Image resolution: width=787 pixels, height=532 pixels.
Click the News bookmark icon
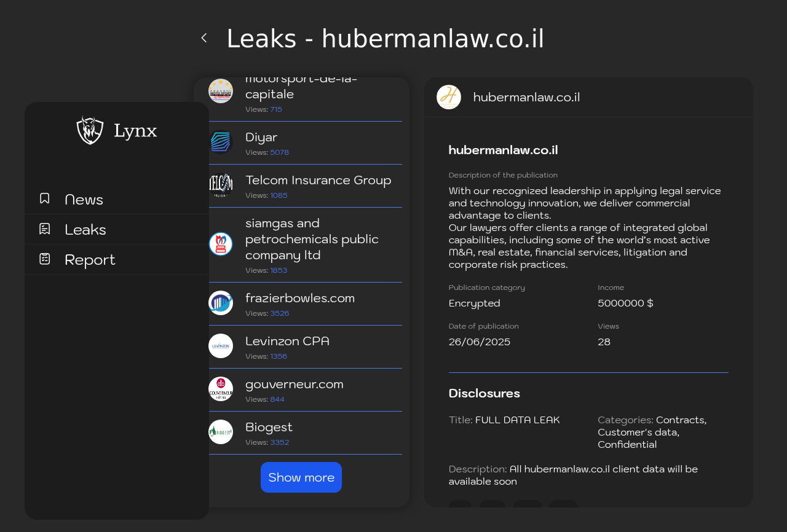[45, 198]
